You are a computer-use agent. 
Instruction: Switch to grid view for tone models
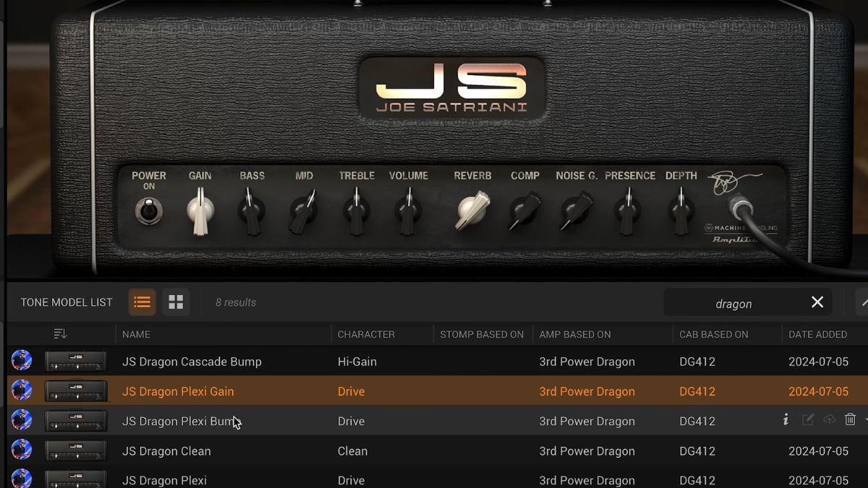176,302
